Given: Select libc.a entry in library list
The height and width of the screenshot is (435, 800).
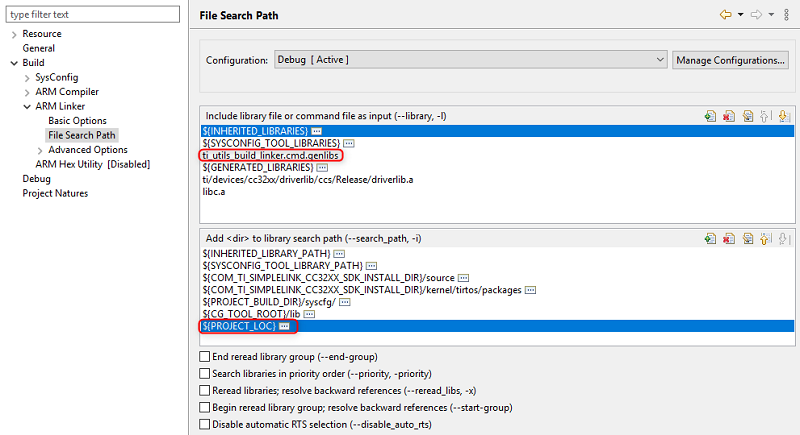Looking at the screenshot, I should click(216, 191).
